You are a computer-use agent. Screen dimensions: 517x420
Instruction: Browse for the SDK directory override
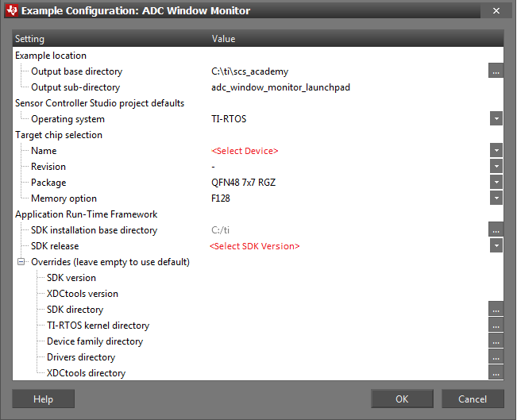[496, 310]
